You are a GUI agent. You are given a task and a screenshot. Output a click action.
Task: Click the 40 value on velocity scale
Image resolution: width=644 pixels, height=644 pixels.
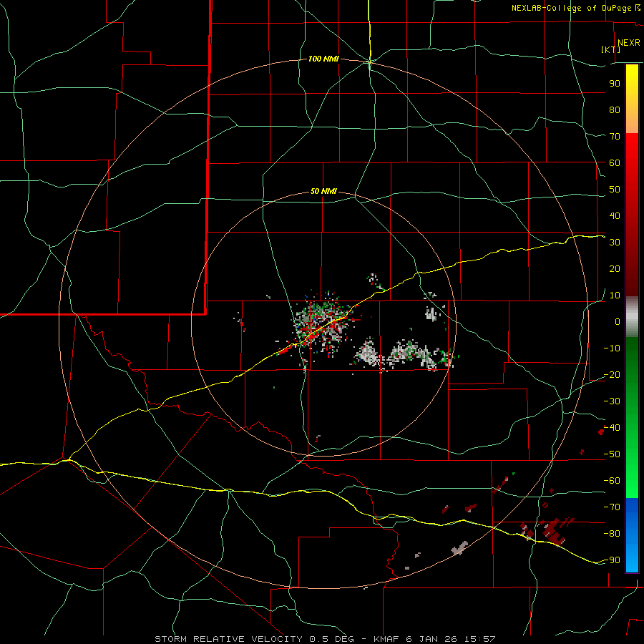(615, 215)
